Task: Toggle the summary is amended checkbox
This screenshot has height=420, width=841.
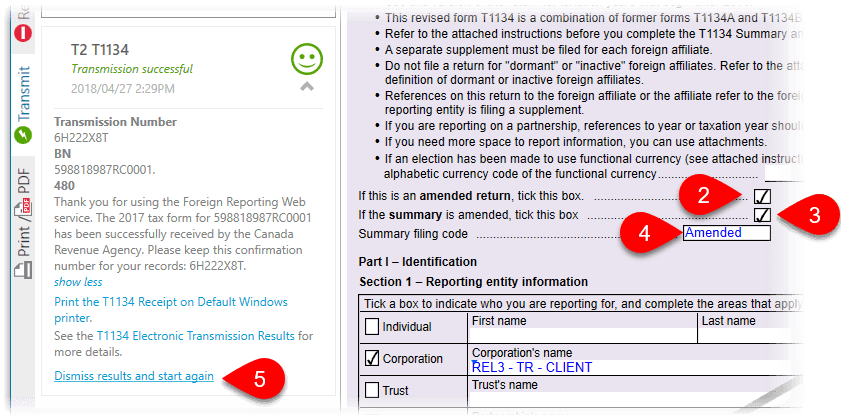Action: coord(762,215)
